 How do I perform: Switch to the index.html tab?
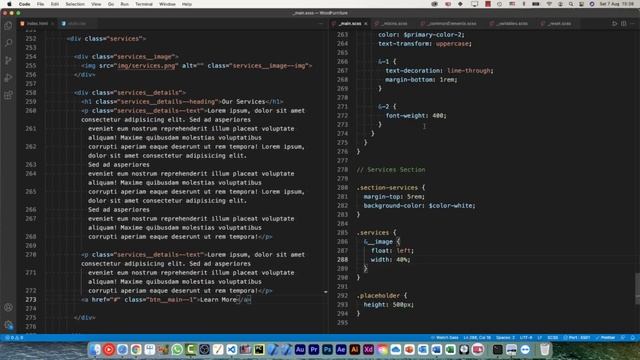pyautogui.click(x=37, y=24)
